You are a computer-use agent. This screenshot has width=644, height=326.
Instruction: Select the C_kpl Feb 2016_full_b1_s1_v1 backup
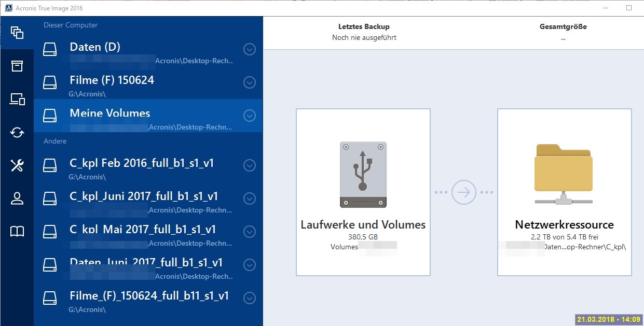coord(148,165)
